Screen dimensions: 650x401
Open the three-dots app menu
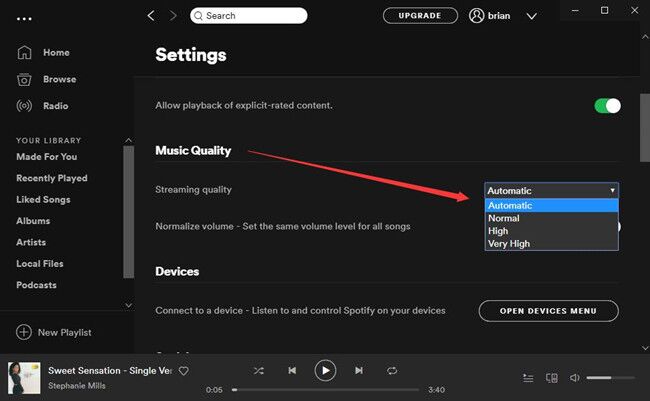tap(24, 19)
